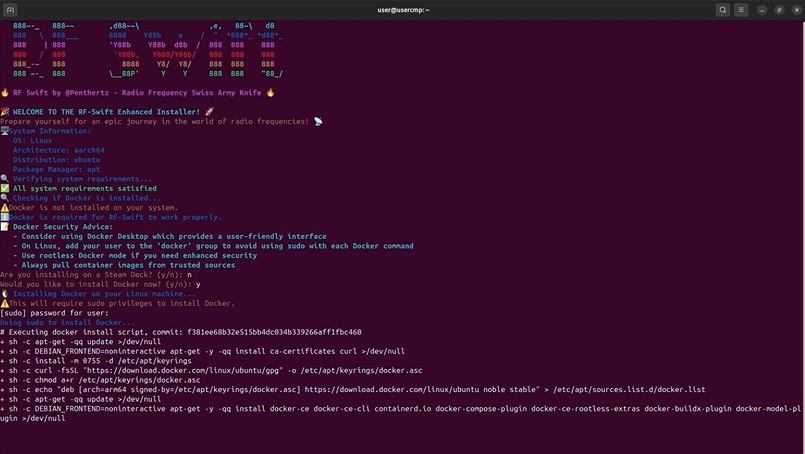
Task: Close the terminal window
Action: click(x=797, y=10)
